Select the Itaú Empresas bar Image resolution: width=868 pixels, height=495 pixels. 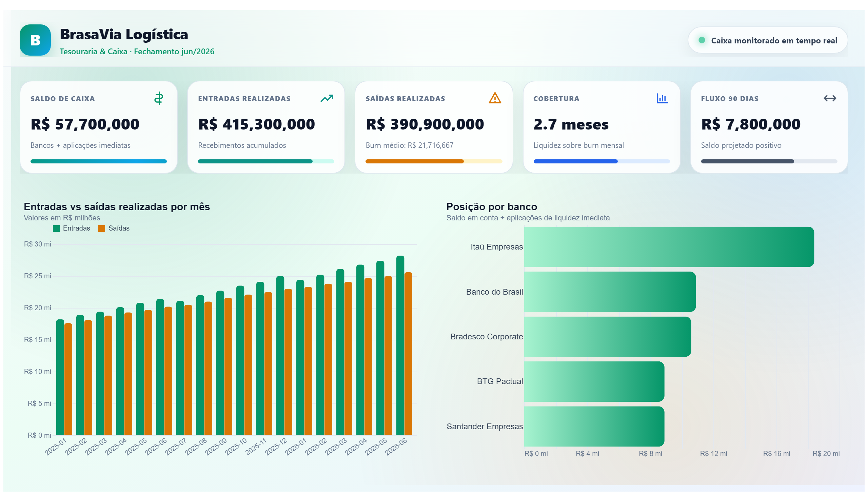[x=669, y=247]
